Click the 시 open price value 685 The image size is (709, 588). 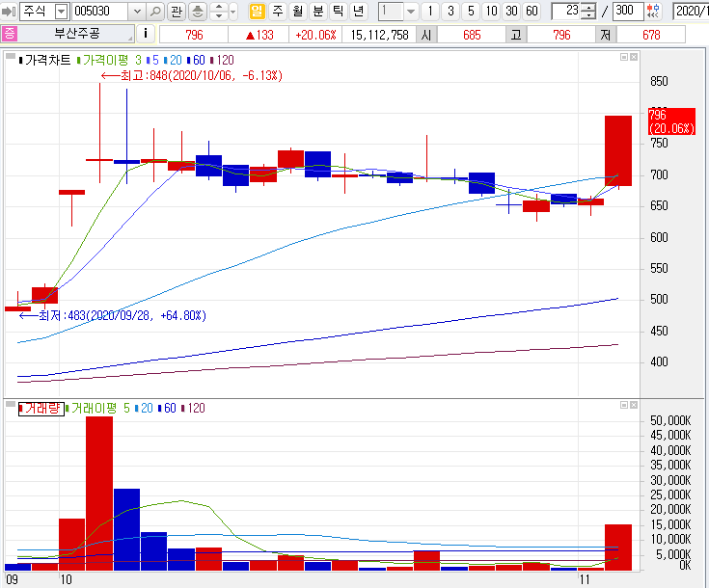pos(472,35)
